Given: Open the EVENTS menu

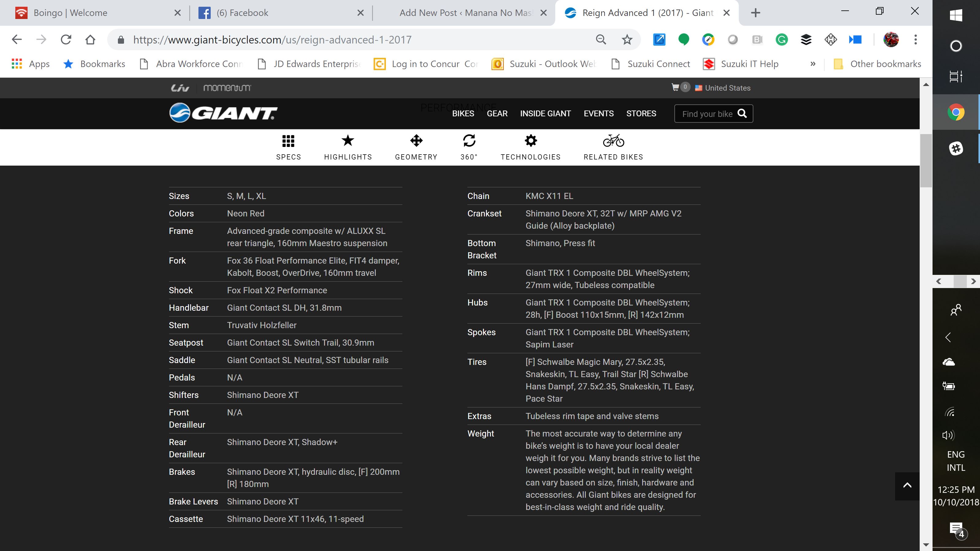Looking at the screenshot, I should coord(598,113).
